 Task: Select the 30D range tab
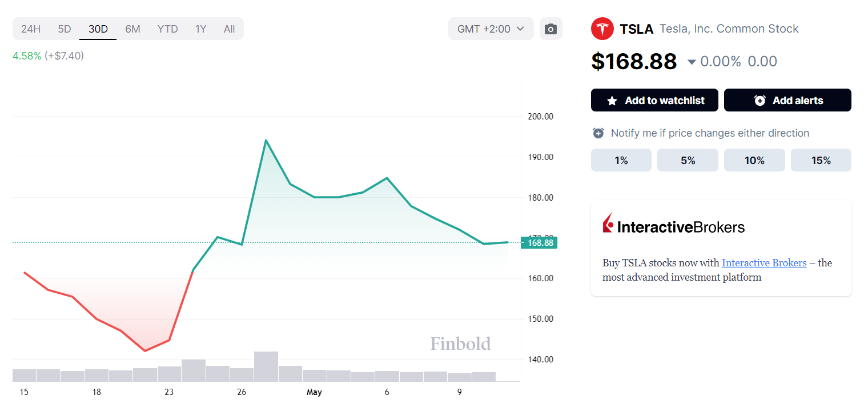(x=98, y=29)
